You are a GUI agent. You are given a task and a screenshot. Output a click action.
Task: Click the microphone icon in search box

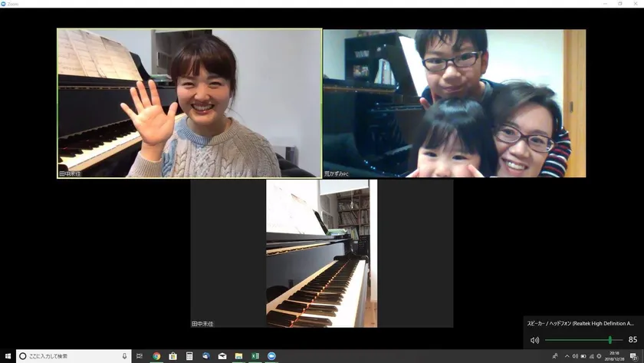[x=124, y=356]
